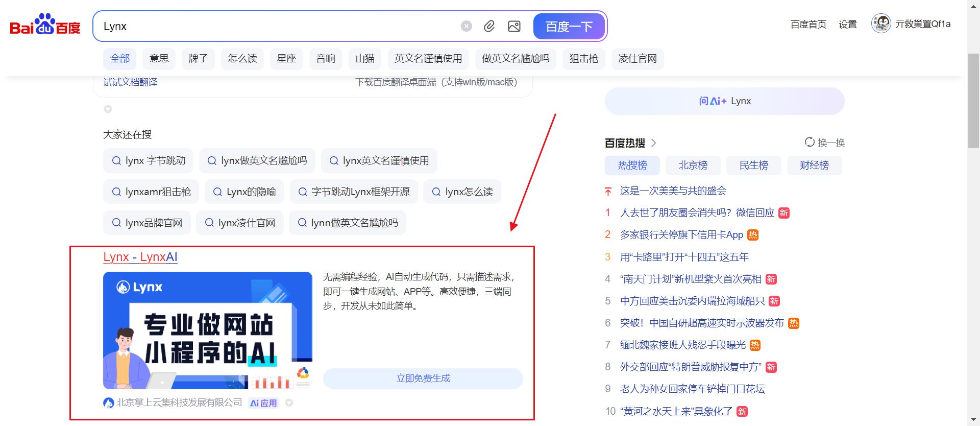Click in the Lynx search input field
This screenshot has width=980, height=426.
click(278, 26)
